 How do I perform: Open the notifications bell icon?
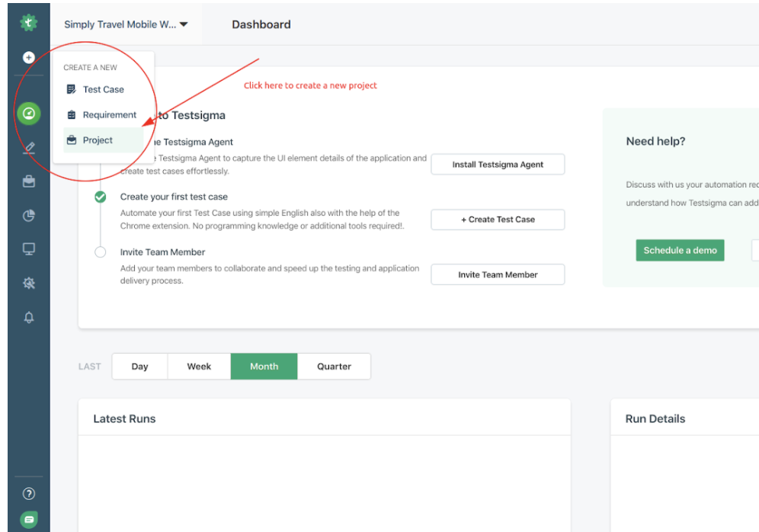click(29, 318)
